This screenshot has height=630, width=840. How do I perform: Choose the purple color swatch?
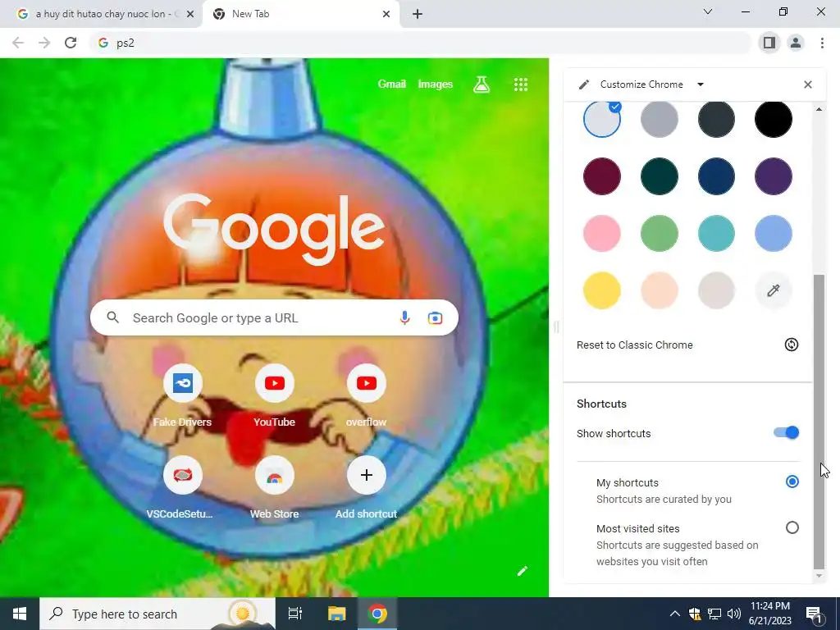tap(773, 176)
